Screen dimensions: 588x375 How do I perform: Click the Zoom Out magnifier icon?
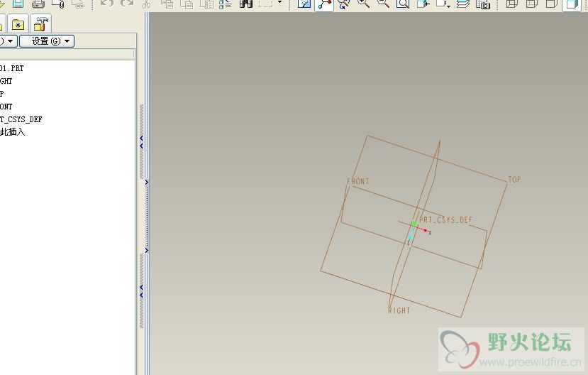point(383,4)
